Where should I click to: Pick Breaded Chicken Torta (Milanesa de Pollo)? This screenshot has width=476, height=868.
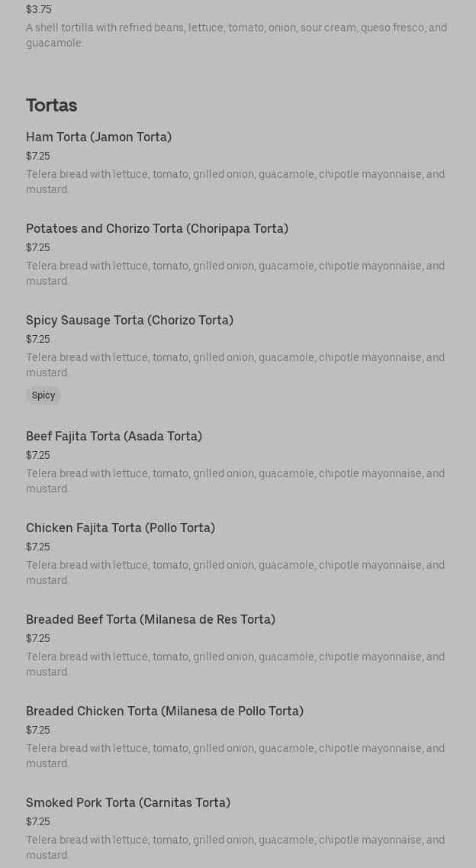pos(164,712)
